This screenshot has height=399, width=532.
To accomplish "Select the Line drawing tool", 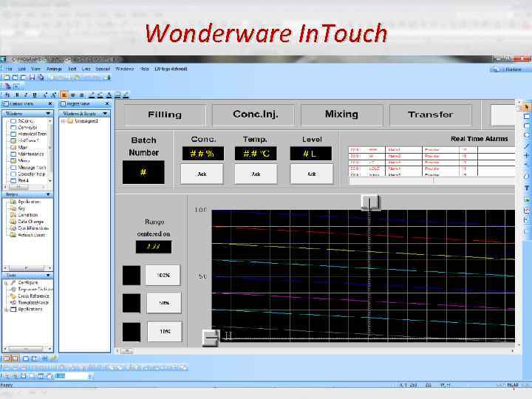I will click(526, 146).
